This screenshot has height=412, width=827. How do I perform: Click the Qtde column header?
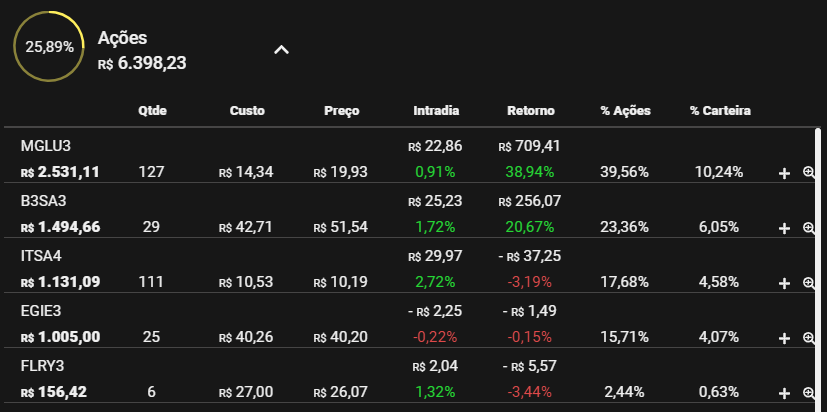[152, 111]
